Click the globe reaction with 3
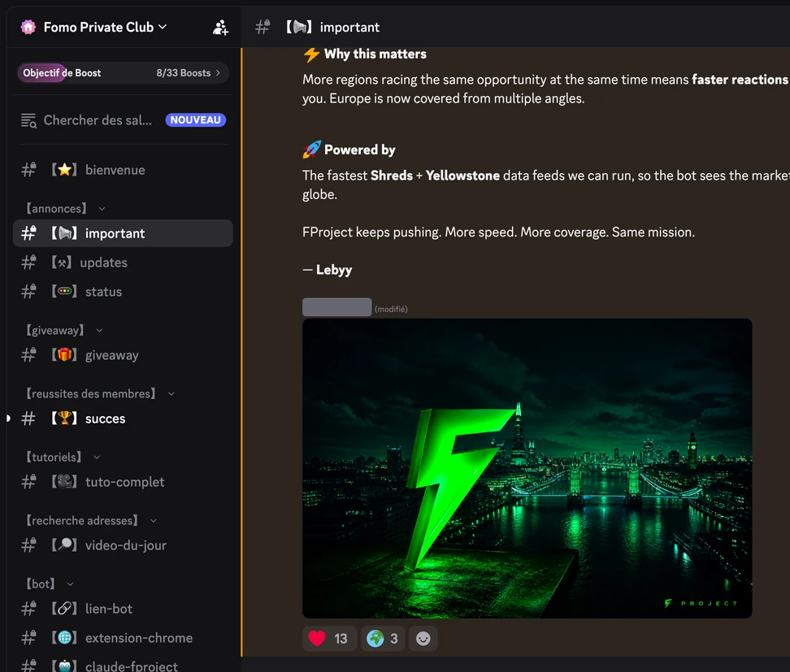790x672 pixels. pyautogui.click(x=383, y=639)
